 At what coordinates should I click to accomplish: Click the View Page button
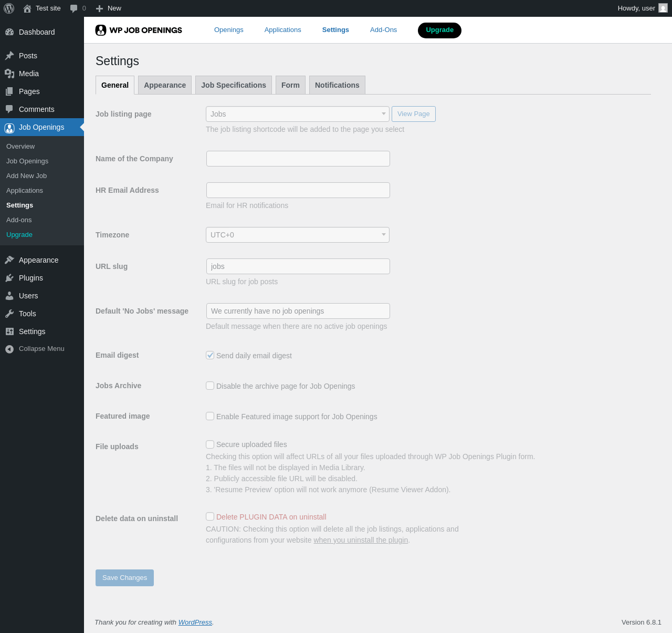414,114
